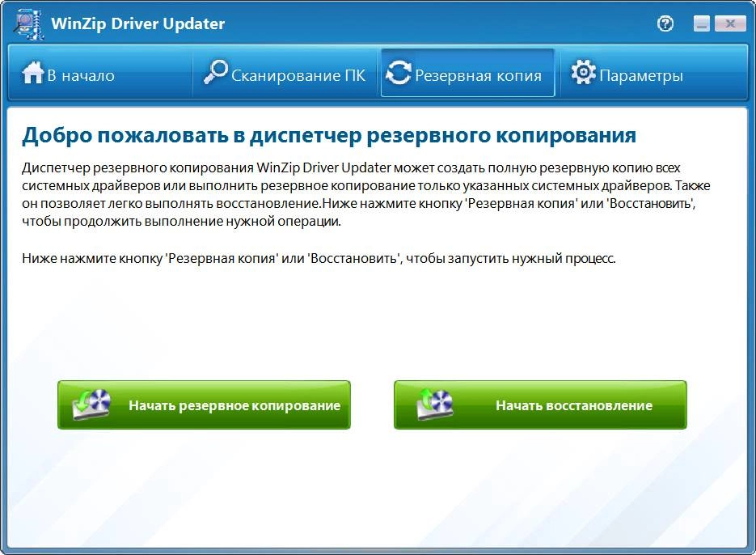Click the magnifier scan icon
The height and width of the screenshot is (555, 756).
point(215,72)
